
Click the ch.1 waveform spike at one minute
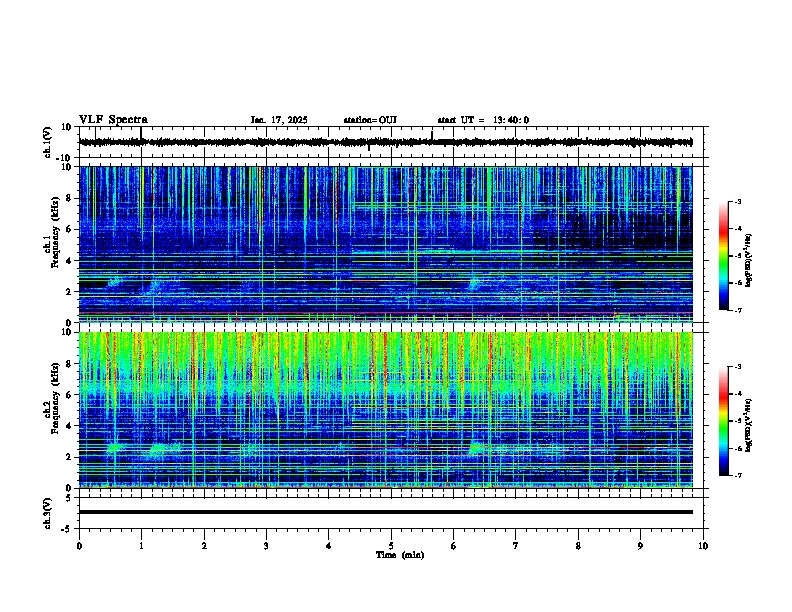click(141, 134)
